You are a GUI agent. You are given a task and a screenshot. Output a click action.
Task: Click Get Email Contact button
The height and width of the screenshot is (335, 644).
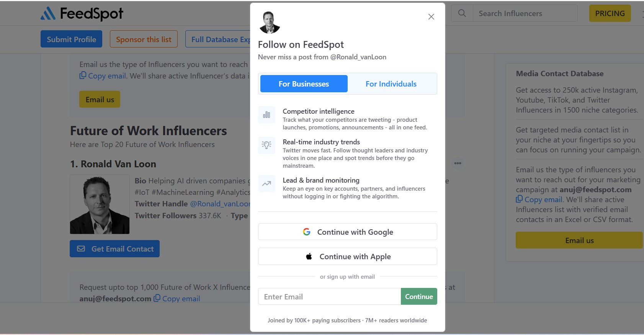tap(114, 249)
